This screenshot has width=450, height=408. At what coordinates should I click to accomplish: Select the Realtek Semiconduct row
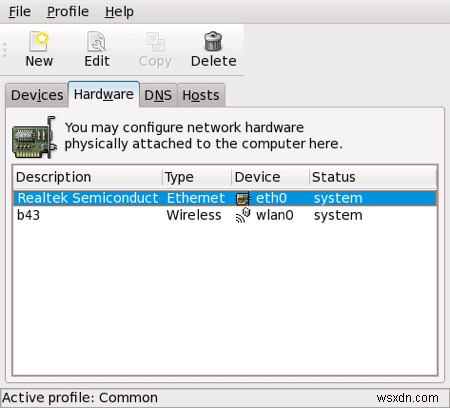tap(225, 198)
